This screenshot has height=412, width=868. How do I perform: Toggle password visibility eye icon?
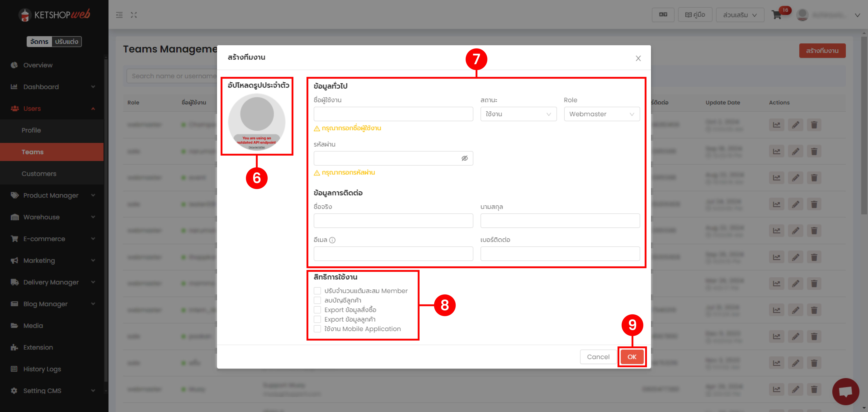point(465,159)
